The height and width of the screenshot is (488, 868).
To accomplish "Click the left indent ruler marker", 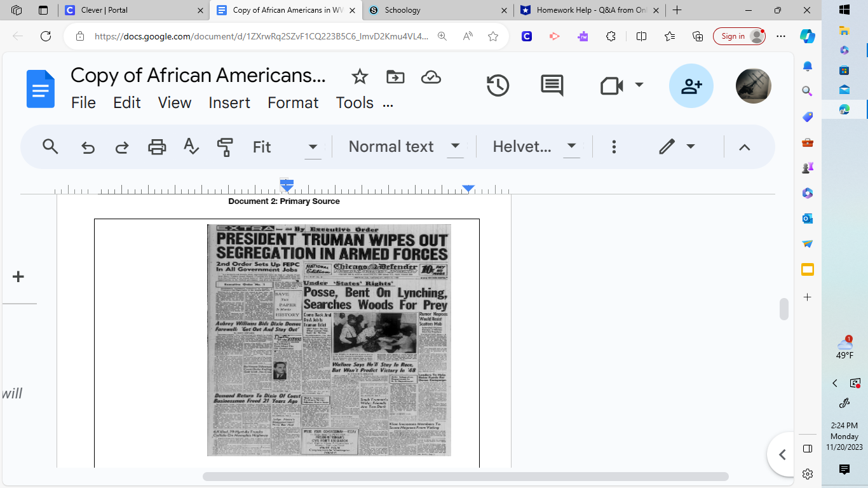I will [287, 186].
